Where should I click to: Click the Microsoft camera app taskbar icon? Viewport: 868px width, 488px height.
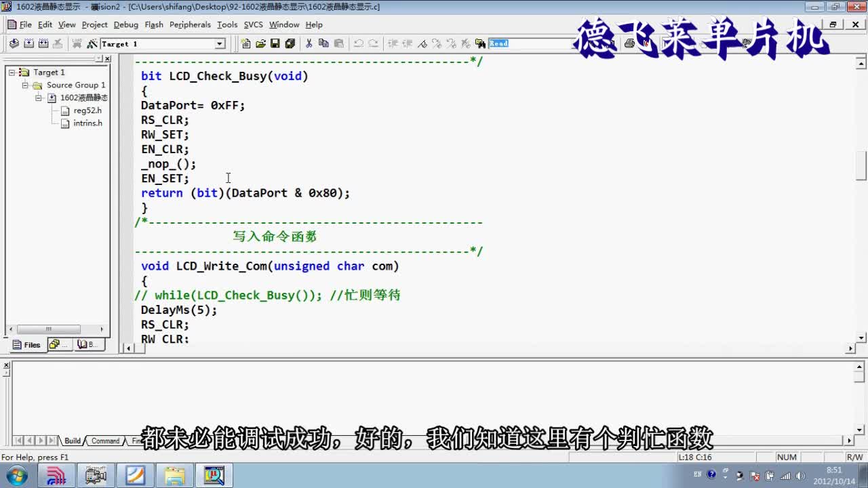[x=96, y=475]
